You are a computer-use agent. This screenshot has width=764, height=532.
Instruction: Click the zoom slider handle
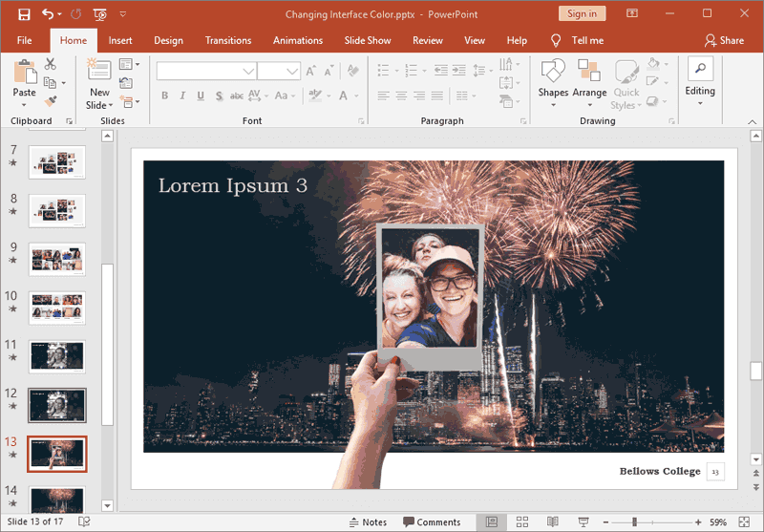pyautogui.click(x=634, y=522)
